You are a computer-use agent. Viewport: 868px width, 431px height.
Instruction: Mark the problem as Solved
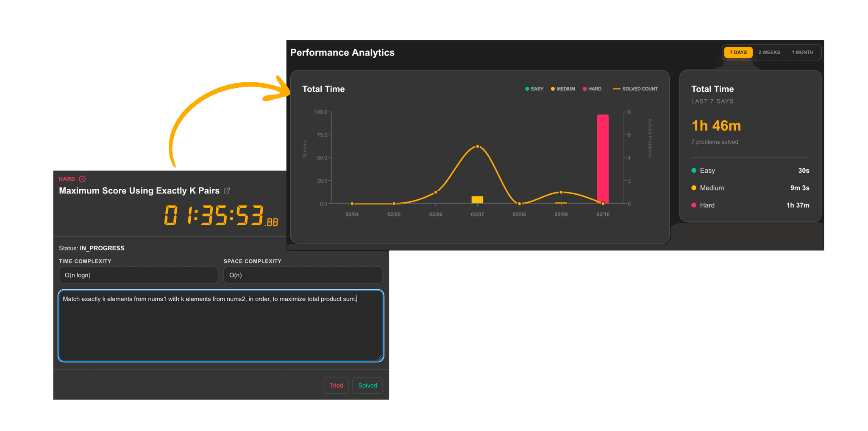tap(367, 385)
